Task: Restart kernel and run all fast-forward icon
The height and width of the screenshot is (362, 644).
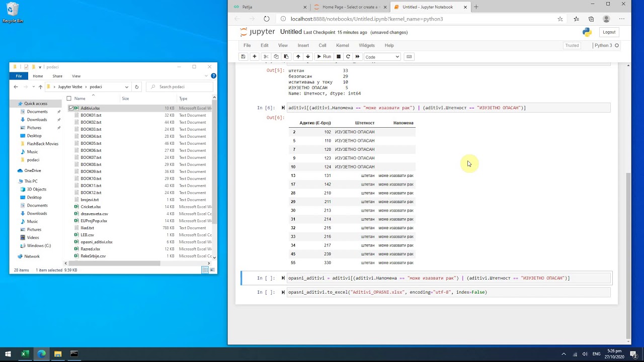Action: 358,57
